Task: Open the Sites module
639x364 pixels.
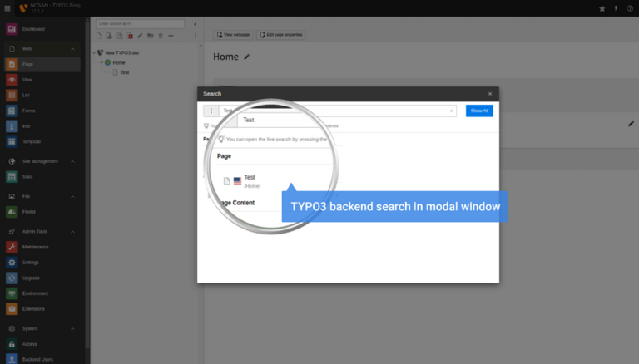Action: (x=42, y=177)
